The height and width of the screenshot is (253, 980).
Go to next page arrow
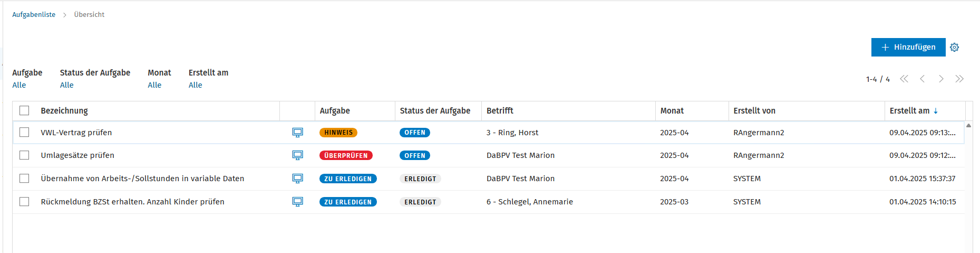941,79
